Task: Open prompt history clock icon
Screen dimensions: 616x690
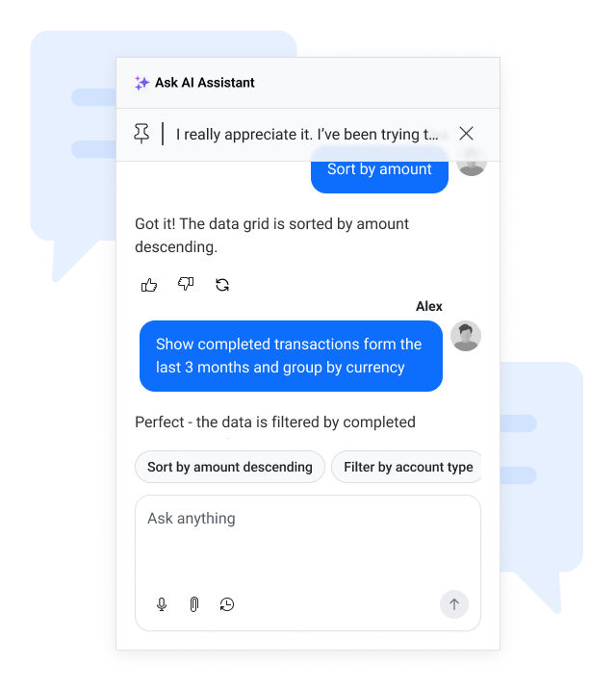Action: [227, 604]
